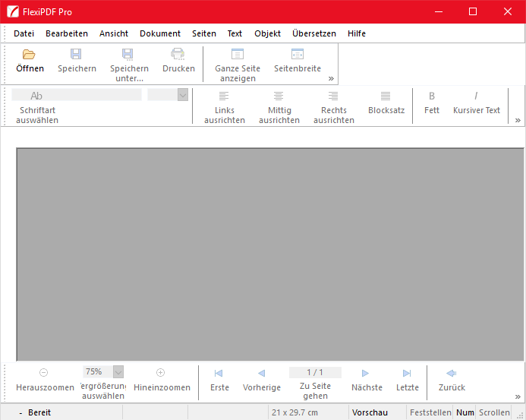The height and width of the screenshot is (420, 526).
Task: Toggle Fett bold formatting
Action: tap(432, 96)
